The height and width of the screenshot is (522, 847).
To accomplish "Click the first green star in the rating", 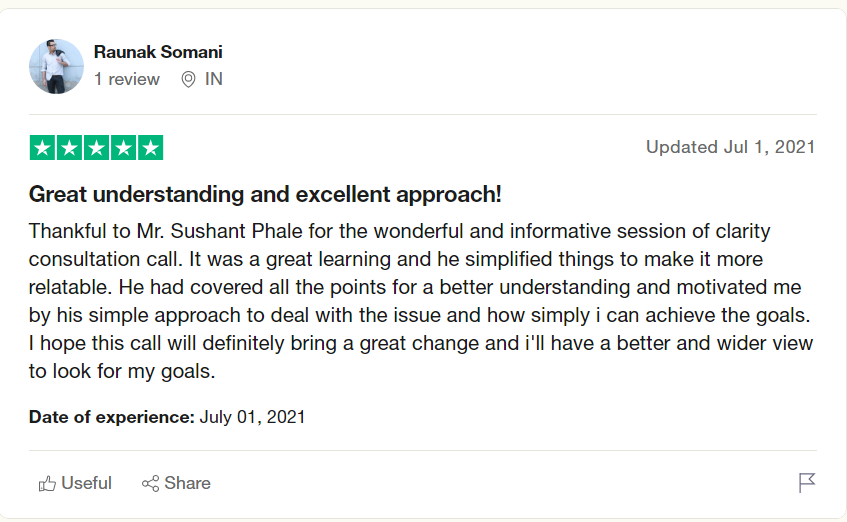I will coord(42,148).
